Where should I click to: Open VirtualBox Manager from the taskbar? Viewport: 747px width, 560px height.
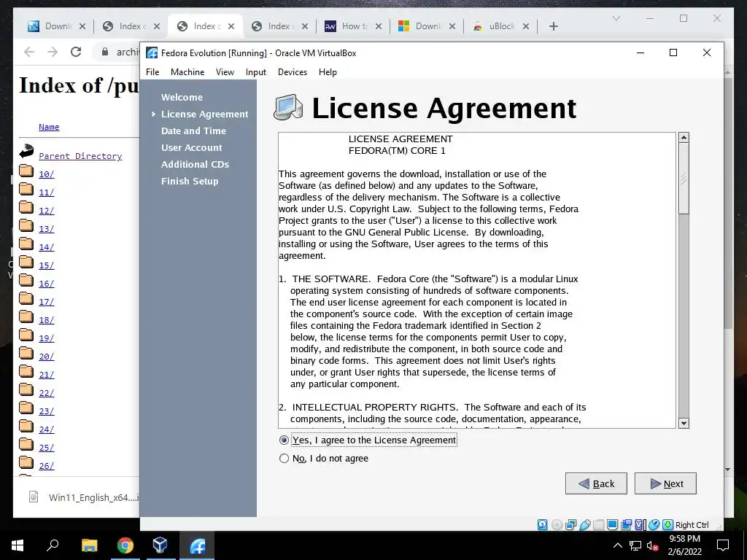160,545
